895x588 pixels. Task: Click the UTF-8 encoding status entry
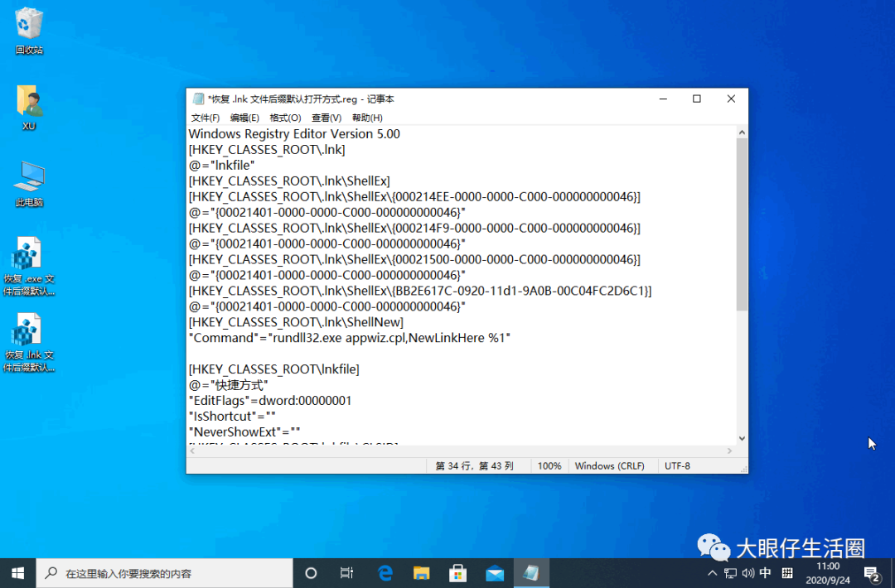coord(677,466)
